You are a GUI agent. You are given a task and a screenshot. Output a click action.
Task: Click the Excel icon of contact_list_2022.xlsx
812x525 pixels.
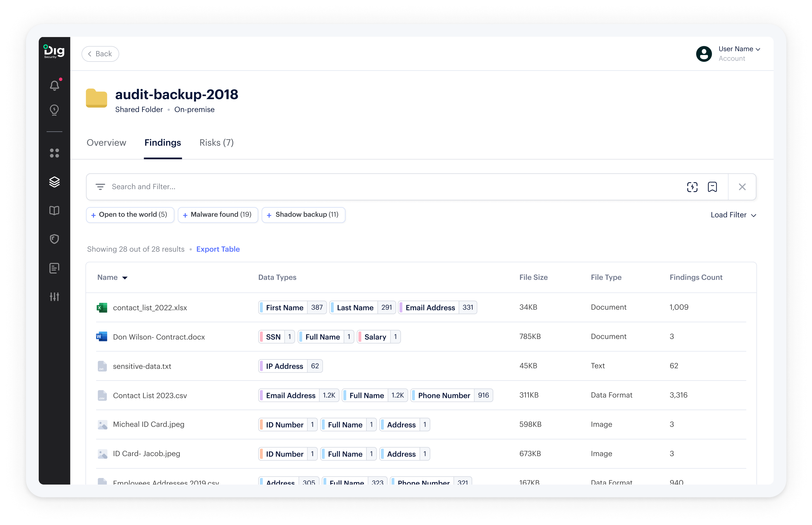(102, 307)
